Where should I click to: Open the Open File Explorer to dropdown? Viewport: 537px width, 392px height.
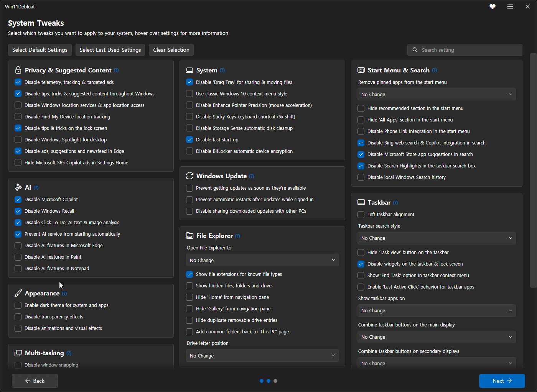click(263, 260)
